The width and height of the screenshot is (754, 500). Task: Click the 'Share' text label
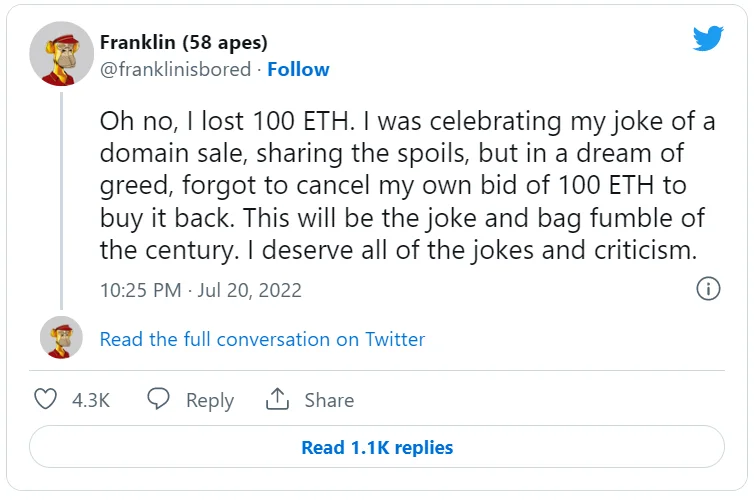pos(329,400)
